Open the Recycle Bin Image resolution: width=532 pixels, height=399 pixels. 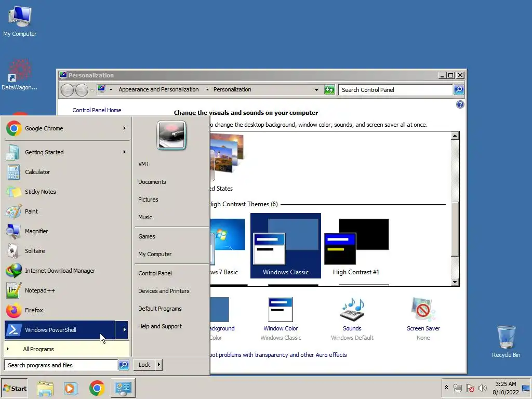click(x=506, y=341)
